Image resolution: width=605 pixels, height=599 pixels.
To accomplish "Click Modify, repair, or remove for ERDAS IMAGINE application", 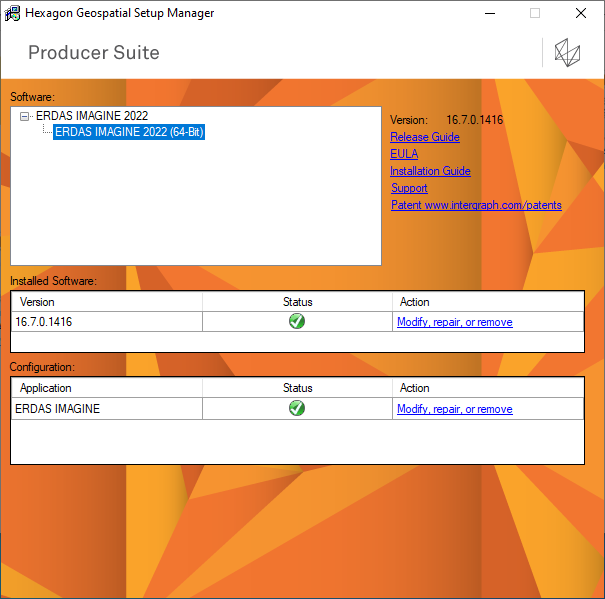I will [455, 409].
